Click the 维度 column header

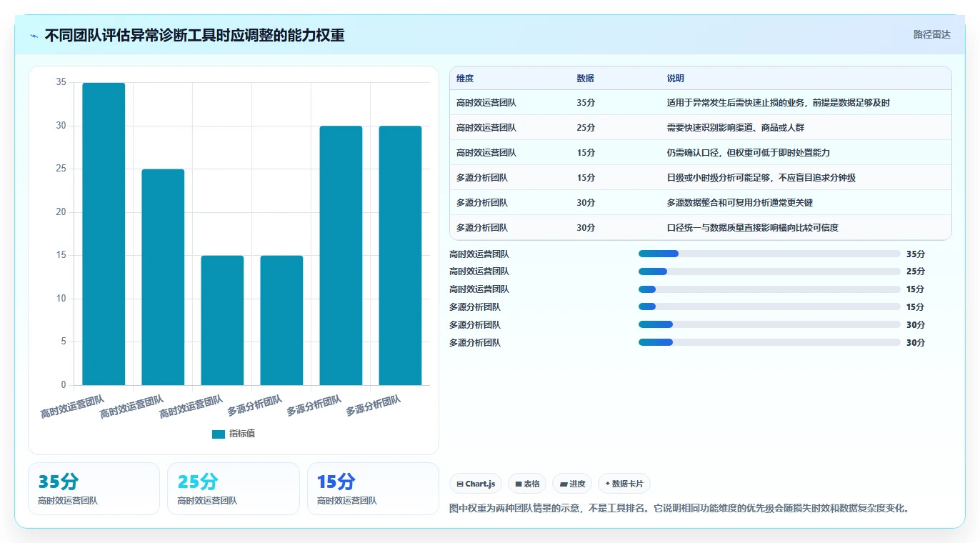[465, 79]
